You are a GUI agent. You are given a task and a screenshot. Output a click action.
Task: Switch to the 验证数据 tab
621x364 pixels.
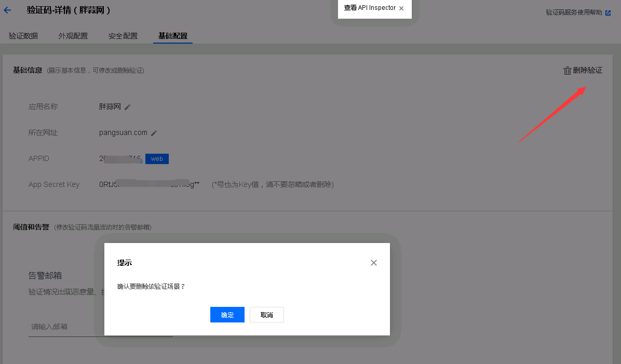23,36
